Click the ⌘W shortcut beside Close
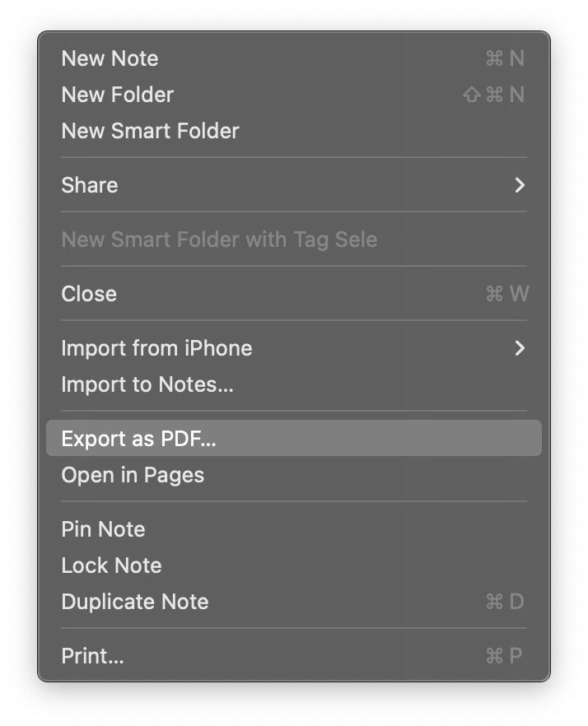Screen dimensions: 588x726 (507, 294)
